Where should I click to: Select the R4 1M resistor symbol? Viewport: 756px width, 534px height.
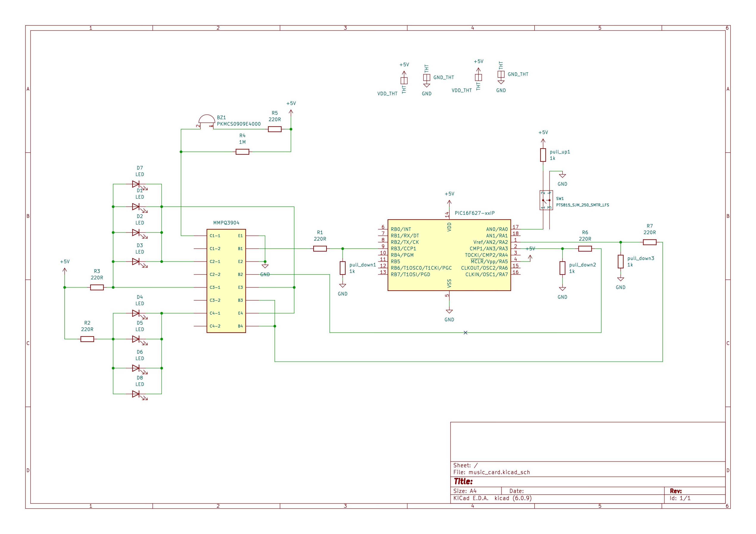pos(242,152)
